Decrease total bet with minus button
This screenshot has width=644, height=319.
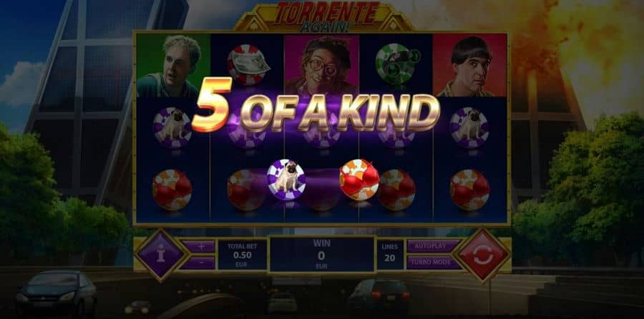[x=200, y=263]
